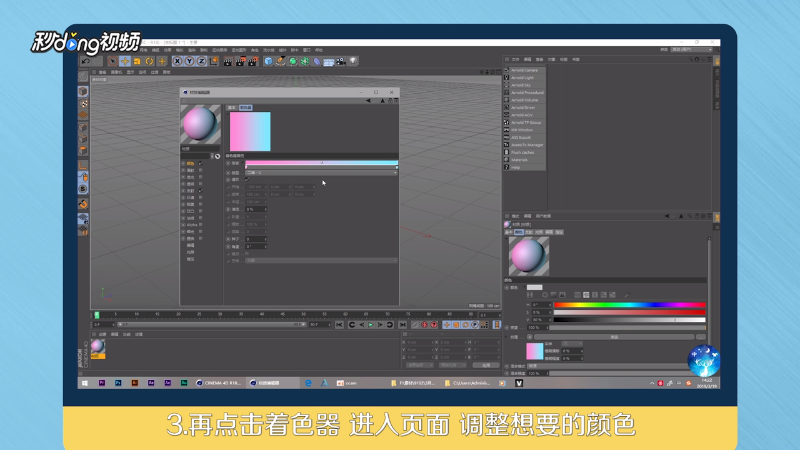Click the Render to Picture Viewer clapperboard

coord(240,61)
